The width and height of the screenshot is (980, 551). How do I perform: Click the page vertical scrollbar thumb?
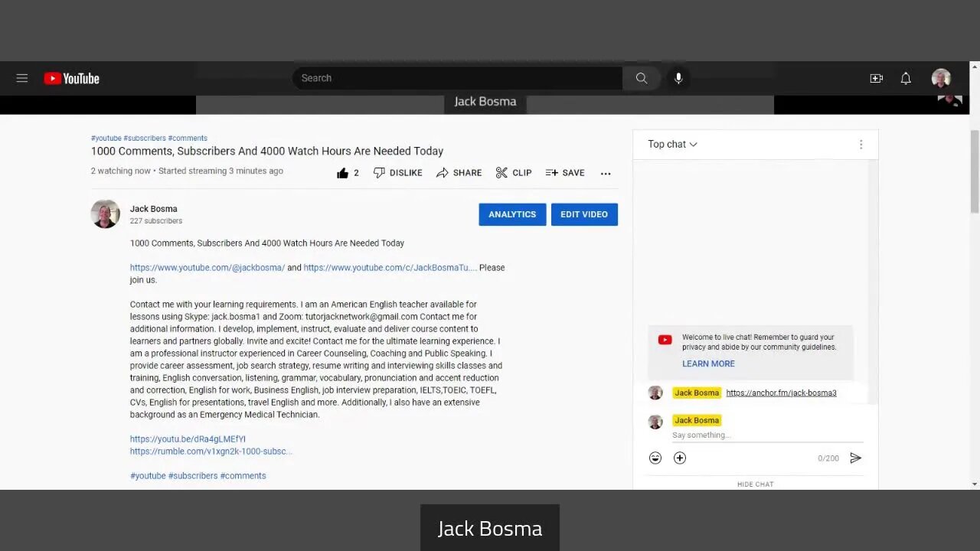pyautogui.click(x=974, y=171)
